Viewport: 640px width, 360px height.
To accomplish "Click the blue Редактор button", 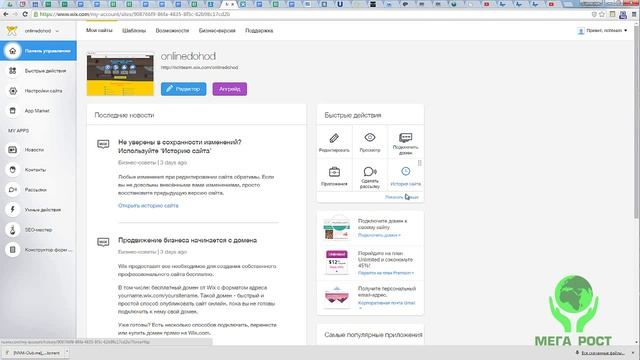I will [183, 89].
